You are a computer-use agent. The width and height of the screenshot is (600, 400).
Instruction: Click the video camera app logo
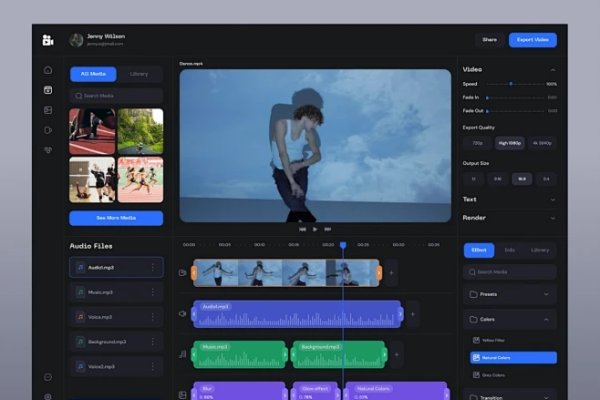tap(47, 40)
